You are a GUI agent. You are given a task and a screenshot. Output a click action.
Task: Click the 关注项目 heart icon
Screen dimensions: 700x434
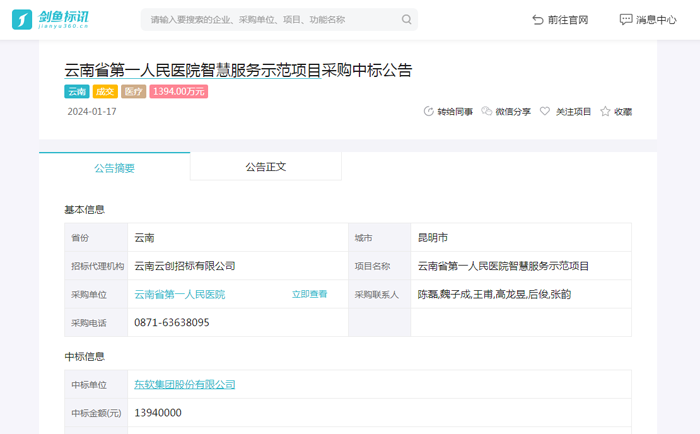tap(545, 111)
